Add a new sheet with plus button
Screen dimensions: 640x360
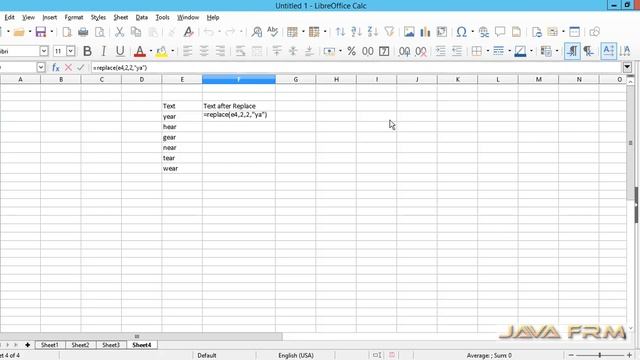click(27, 345)
